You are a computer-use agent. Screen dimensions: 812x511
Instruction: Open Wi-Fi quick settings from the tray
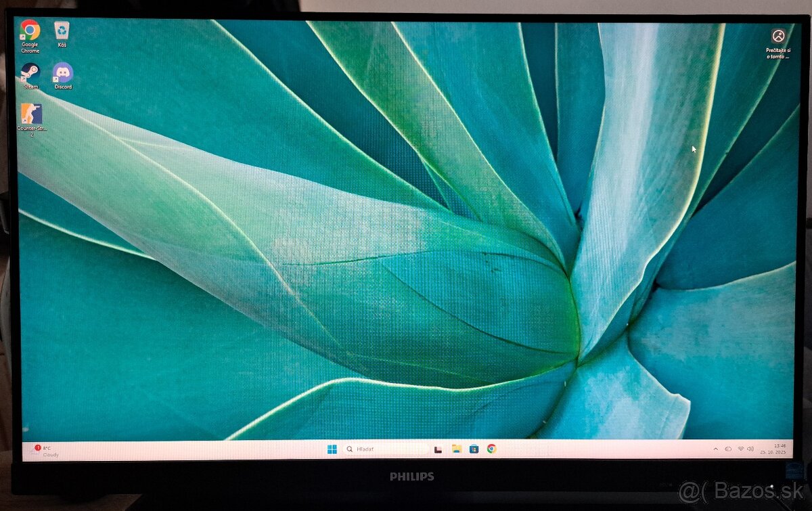[x=740, y=449]
